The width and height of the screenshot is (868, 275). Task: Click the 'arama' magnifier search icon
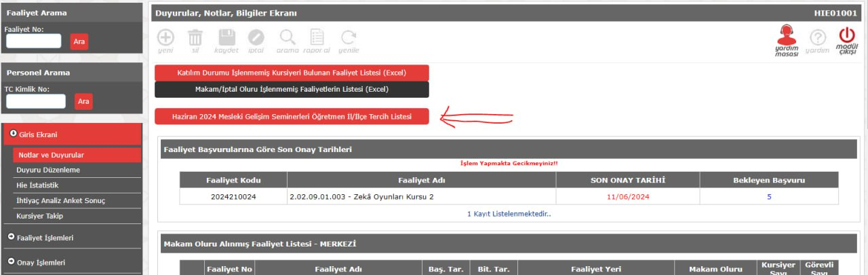(x=288, y=37)
